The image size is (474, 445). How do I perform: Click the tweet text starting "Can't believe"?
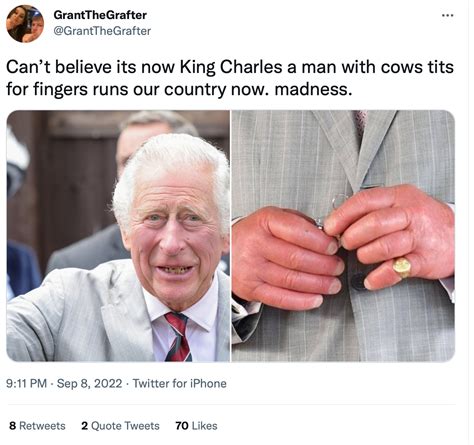tap(230, 78)
